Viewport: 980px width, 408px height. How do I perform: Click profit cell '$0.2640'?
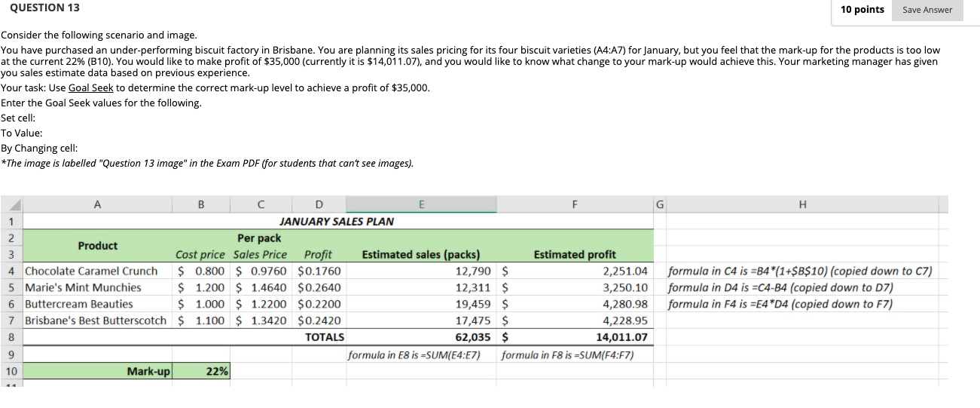coord(318,288)
